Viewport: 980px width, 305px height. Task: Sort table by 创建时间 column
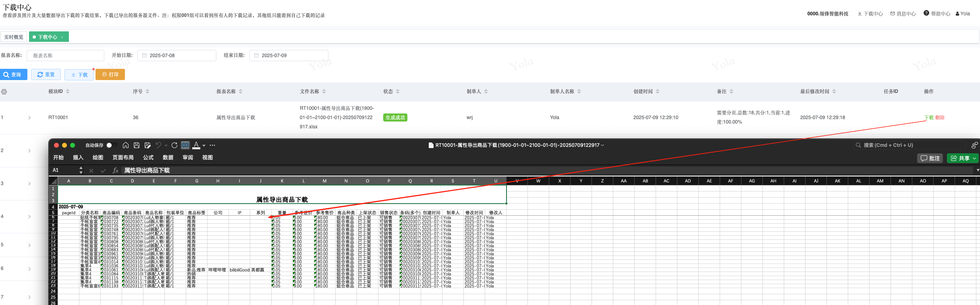point(658,92)
